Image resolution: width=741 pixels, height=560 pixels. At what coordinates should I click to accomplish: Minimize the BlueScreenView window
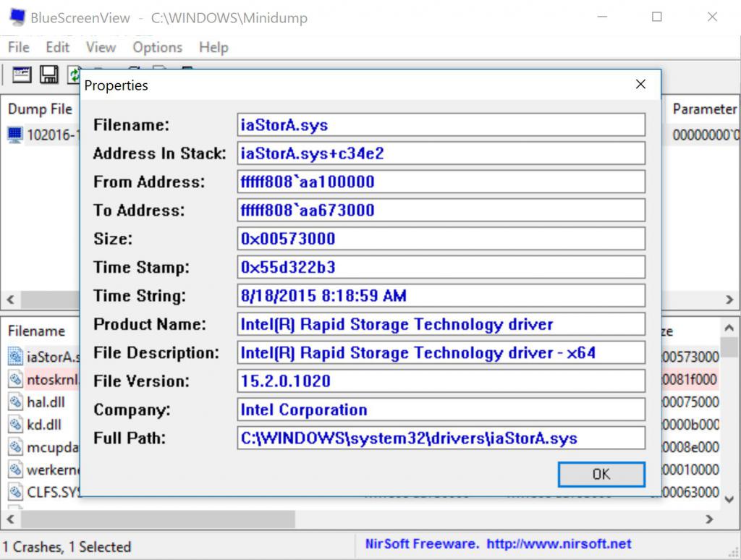[x=602, y=17]
